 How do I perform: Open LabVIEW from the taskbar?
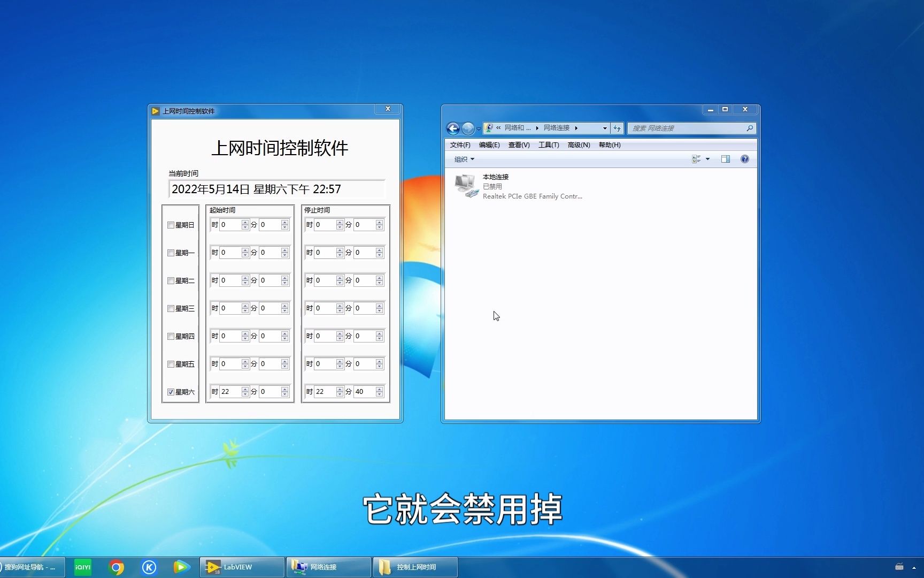[240, 567]
